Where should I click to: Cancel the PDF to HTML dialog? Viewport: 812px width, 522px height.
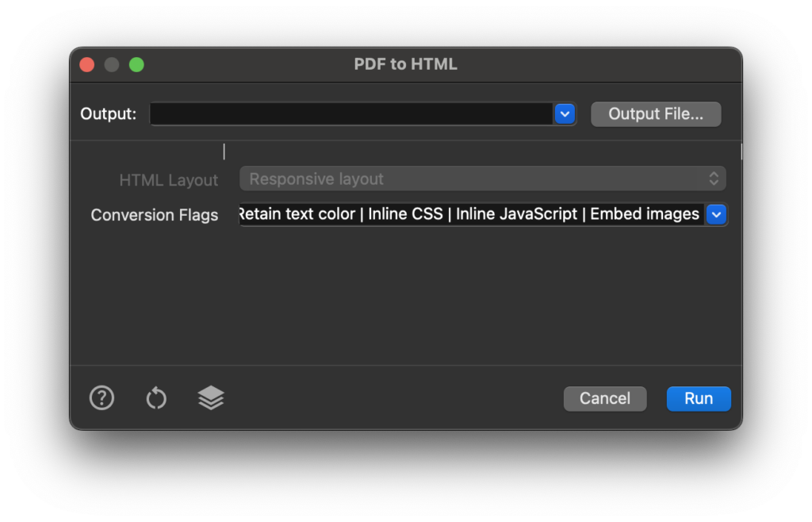pos(605,399)
